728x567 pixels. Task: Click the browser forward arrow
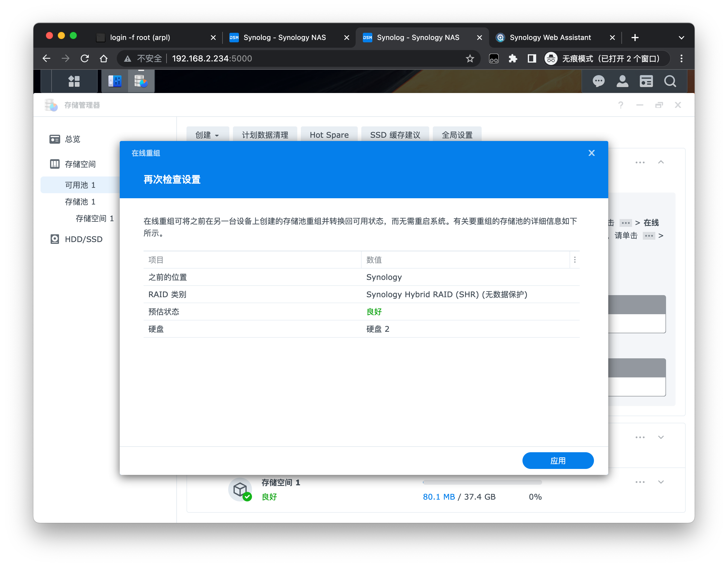point(66,59)
